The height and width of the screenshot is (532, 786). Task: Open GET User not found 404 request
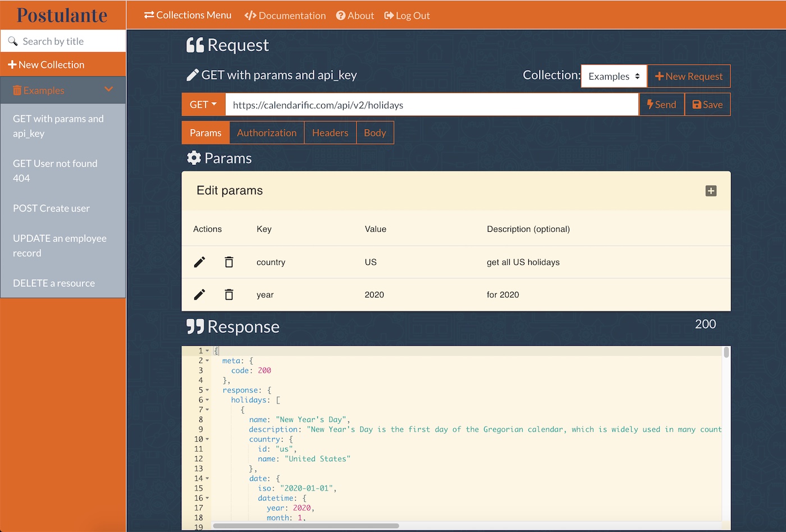coord(63,171)
